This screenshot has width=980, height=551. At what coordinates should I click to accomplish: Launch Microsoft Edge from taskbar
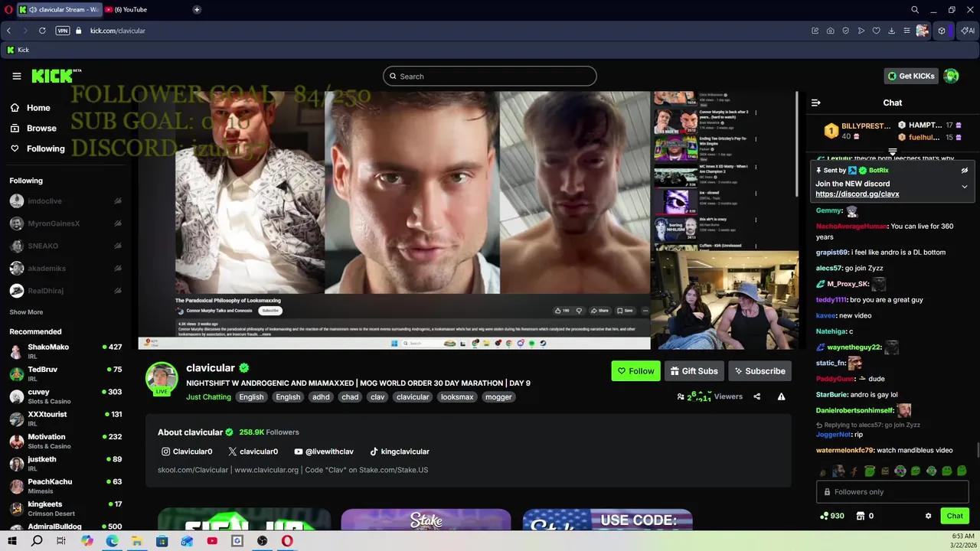(112, 541)
